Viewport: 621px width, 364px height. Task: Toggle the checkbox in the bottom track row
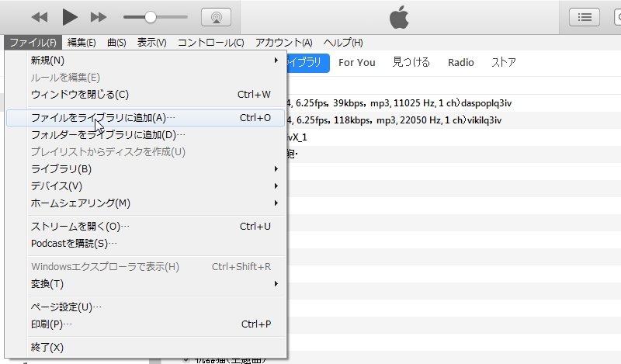pyautogui.click(x=186, y=359)
